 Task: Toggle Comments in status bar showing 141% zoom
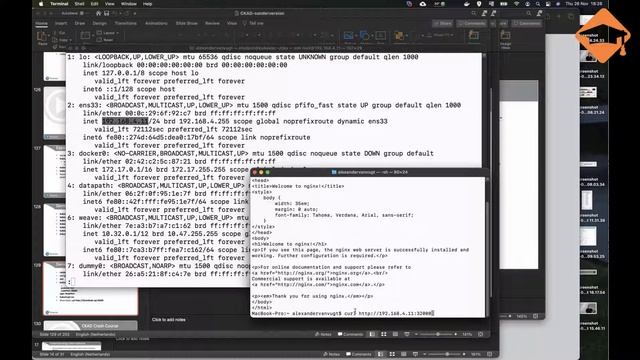click(350, 334)
